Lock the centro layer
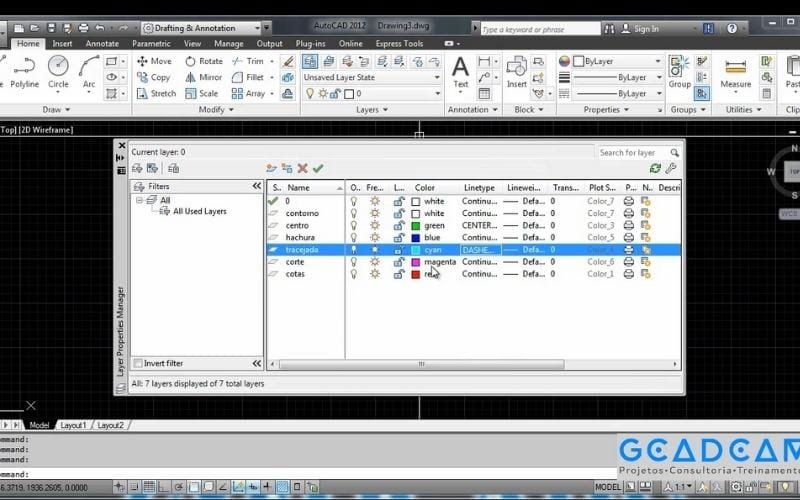800x500 pixels. click(x=399, y=226)
